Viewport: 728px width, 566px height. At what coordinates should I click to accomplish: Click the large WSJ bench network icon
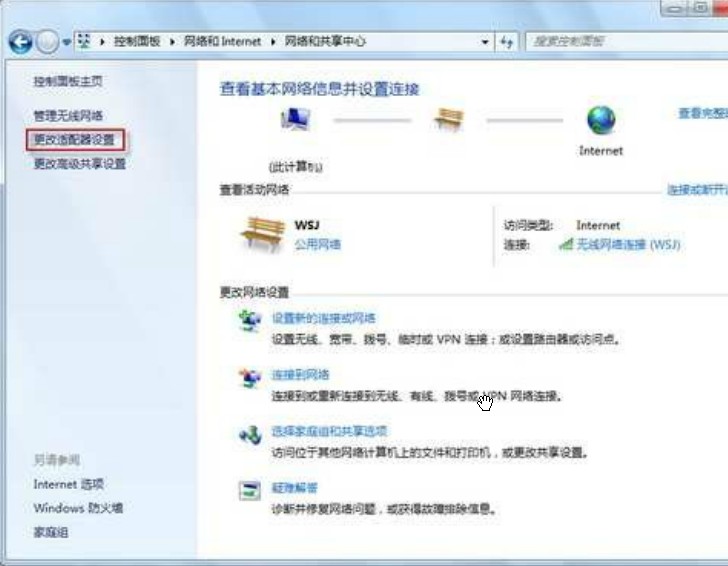(x=263, y=234)
